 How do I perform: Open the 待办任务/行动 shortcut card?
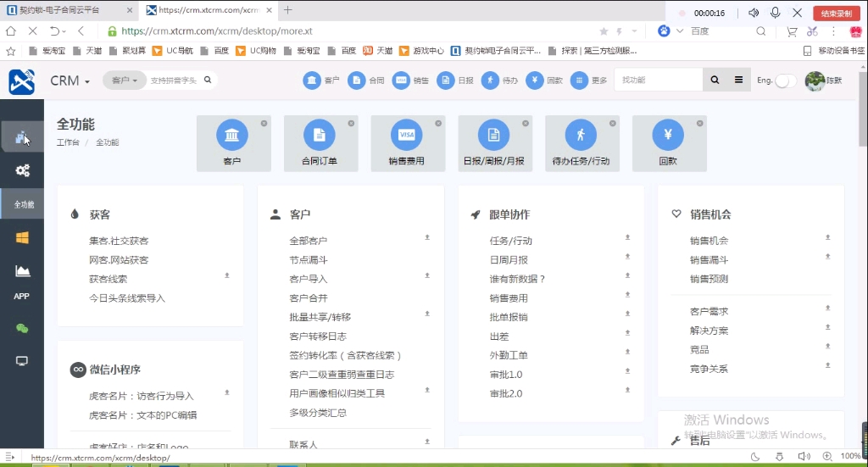[581, 143]
